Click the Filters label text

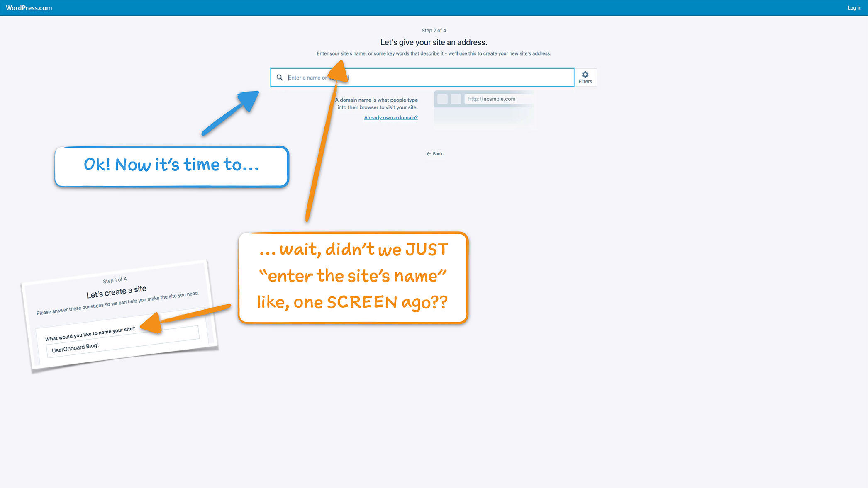[585, 82]
